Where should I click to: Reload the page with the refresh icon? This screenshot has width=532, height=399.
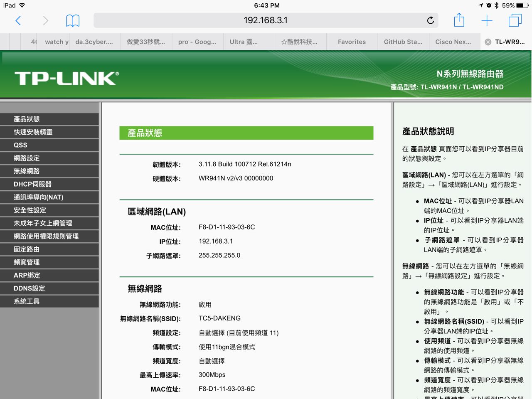click(x=431, y=20)
